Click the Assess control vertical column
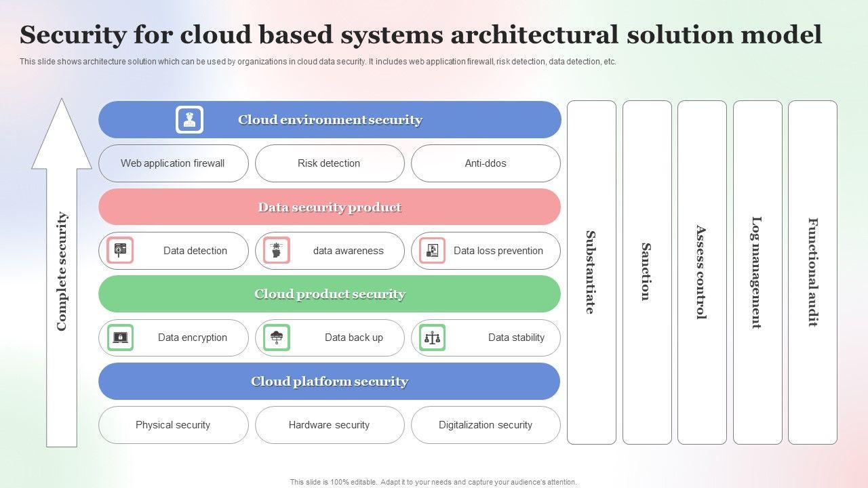 (x=702, y=272)
